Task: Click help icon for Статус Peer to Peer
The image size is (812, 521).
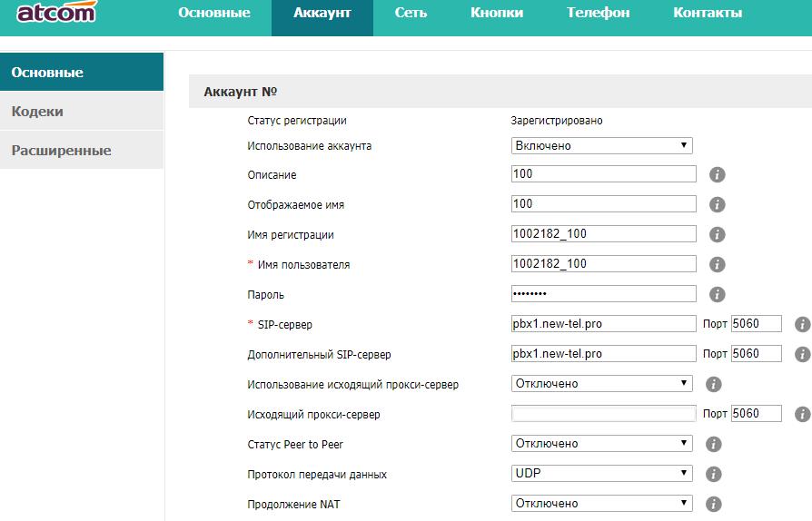Action: (713, 444)
